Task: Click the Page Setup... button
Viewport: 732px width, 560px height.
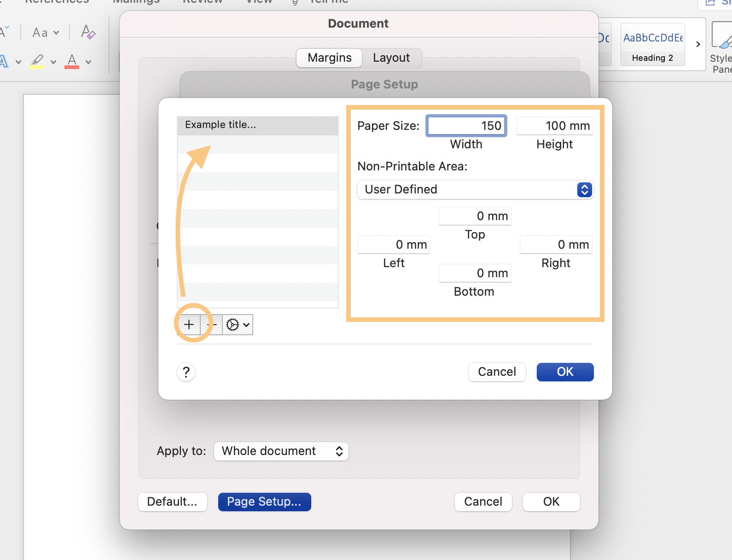Action: (x=264, y=502)
